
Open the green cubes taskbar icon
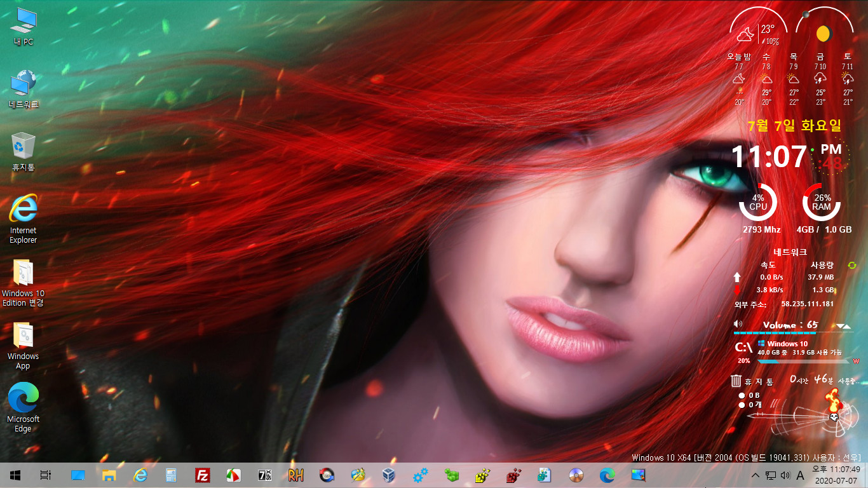(451, 475)
